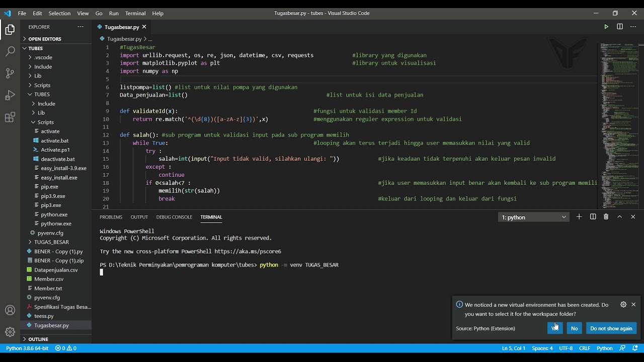This screenshot has height=362, width=644.
Task: Open Explorer views and more actions ellipsis
Action: click(80, 27)
